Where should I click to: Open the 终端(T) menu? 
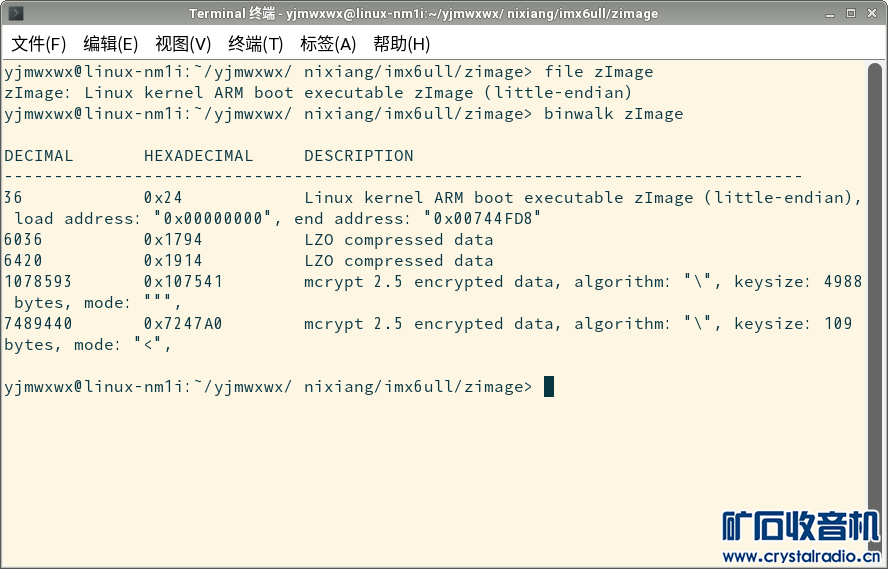256,44
